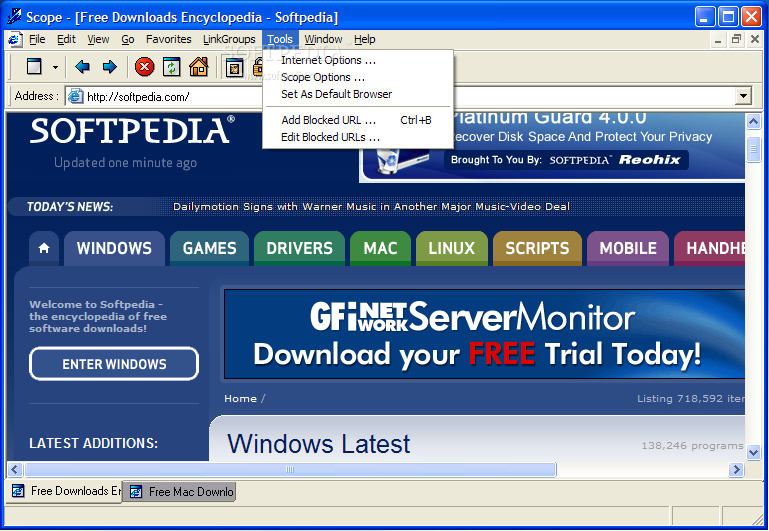Click the Scope application icon in title bar
The height and width of the screenshot is (531, 769).
14,16
